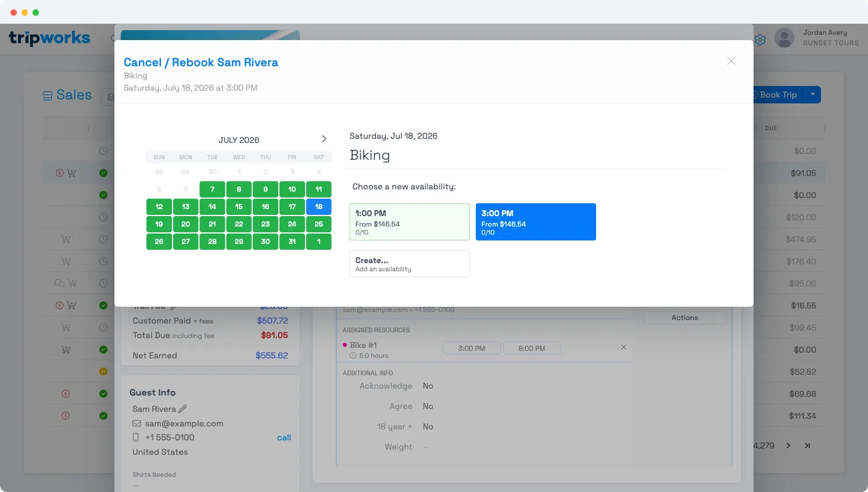Click DUE column header
The height and width of the screenshot is (492, 868).
tap(771, 128)
